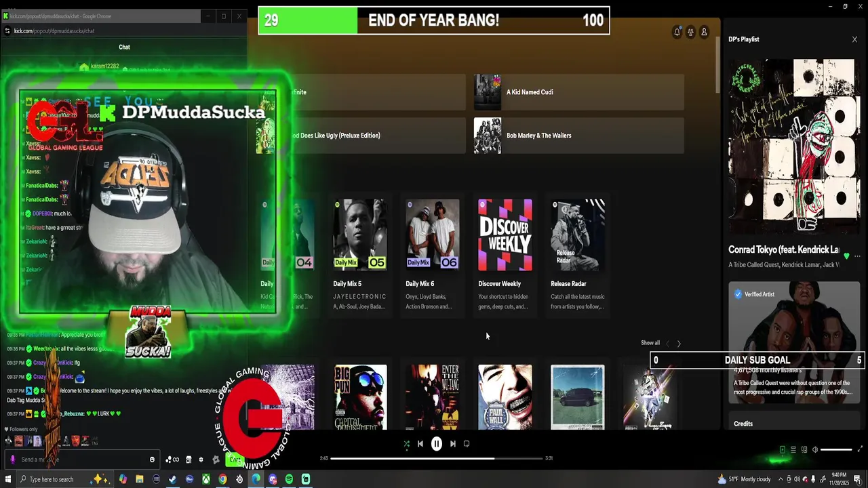Open Google Chrome from the taskbar
Screen dimensions: 868x488
pyautogui.click(x=222, y=479)
